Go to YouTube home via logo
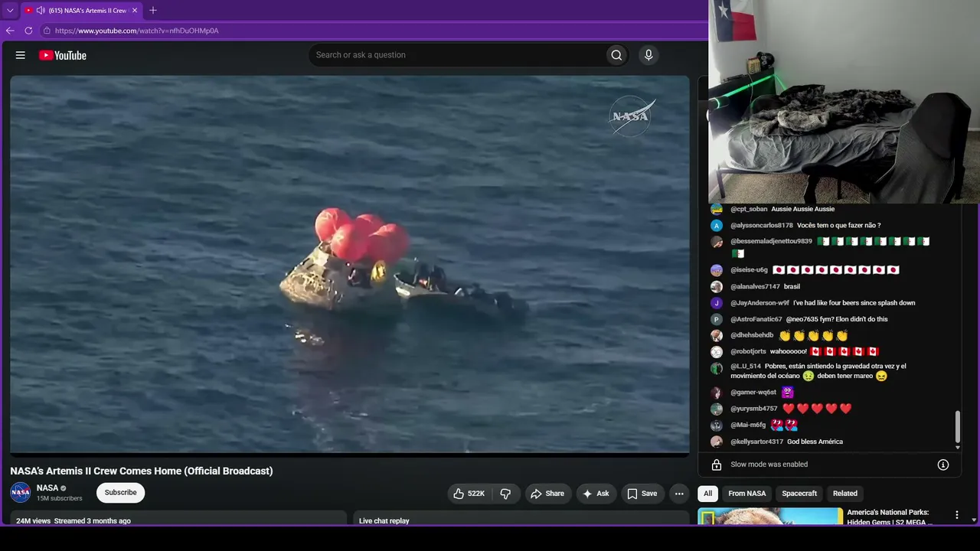This screenshot has height=551, width=980. pos(63,55)
